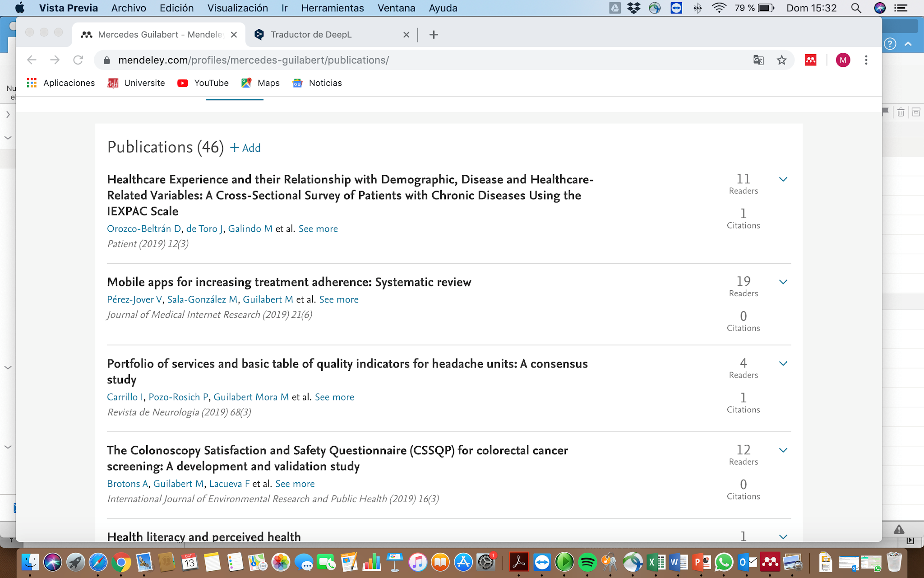Click the Google Translate page icon
The width and height of the screenshot is (924, 578).
(758, 60)
